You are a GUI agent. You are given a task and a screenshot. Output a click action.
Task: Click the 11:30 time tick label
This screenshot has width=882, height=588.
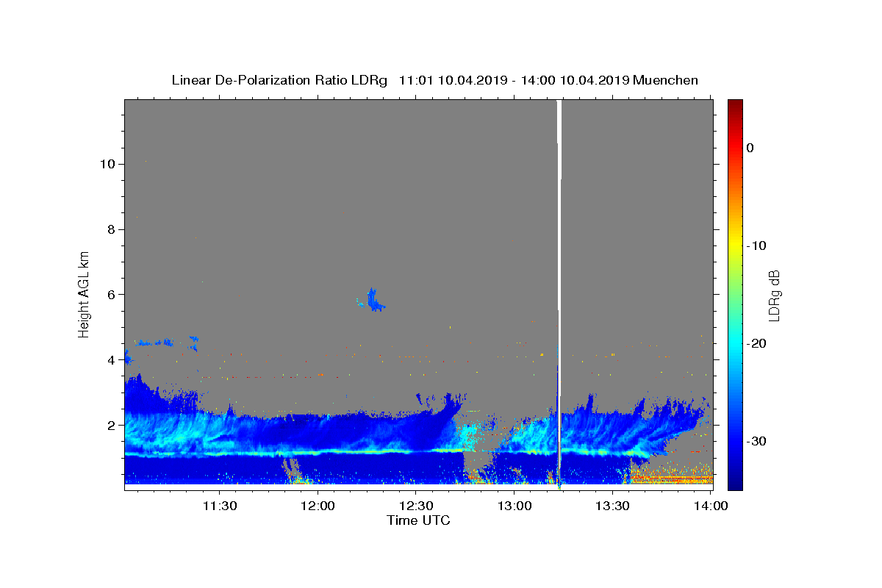pyautogui.click(x=219, y=506)
